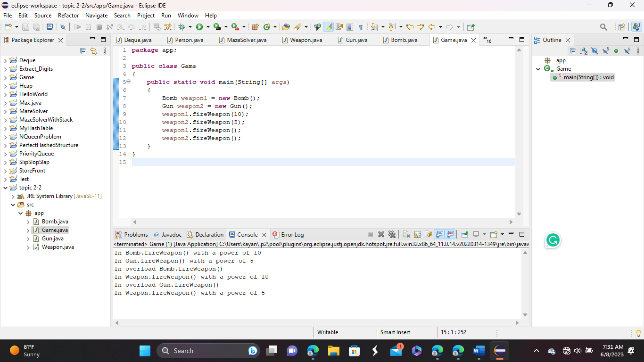Open File Explorer from the taskbar
Screen dimensions: 644x362
pos(333,351)
